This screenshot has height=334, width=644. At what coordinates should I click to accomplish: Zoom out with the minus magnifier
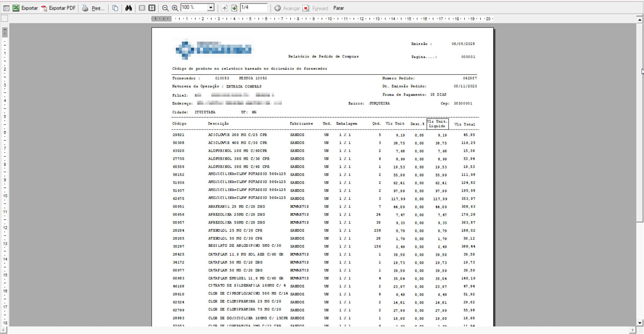165,8
